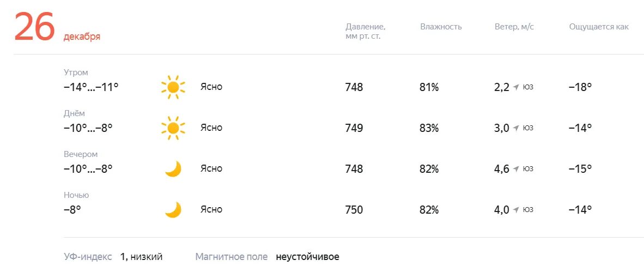Viewport: 644px width, 272px height.
Task: Click the Влажность column header
Action: [441, 27]
